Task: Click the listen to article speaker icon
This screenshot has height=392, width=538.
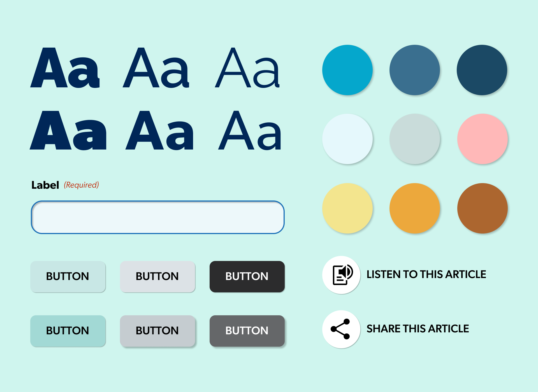Action: coord(341,275)
